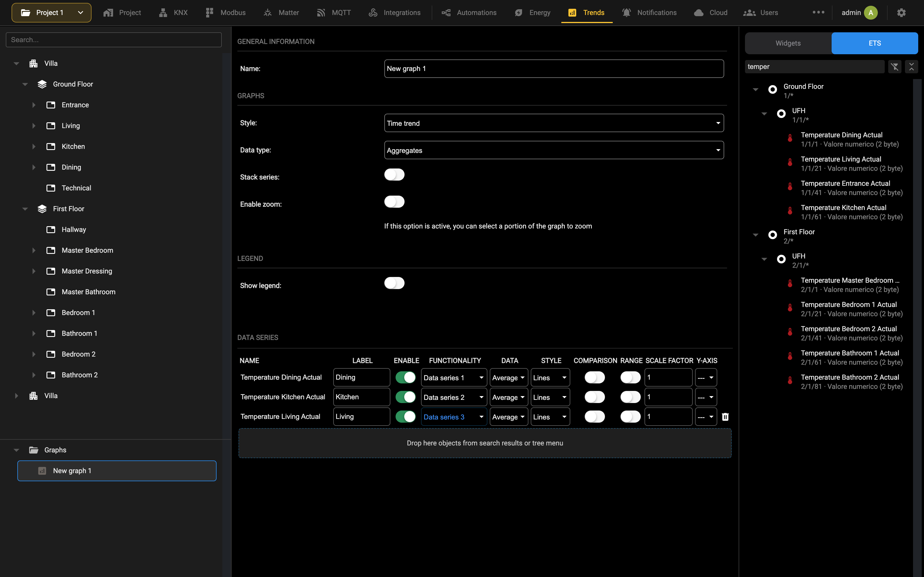Open the Style Time trend dropdown
Screen dimensions: 924x577
tap(554, 123)
